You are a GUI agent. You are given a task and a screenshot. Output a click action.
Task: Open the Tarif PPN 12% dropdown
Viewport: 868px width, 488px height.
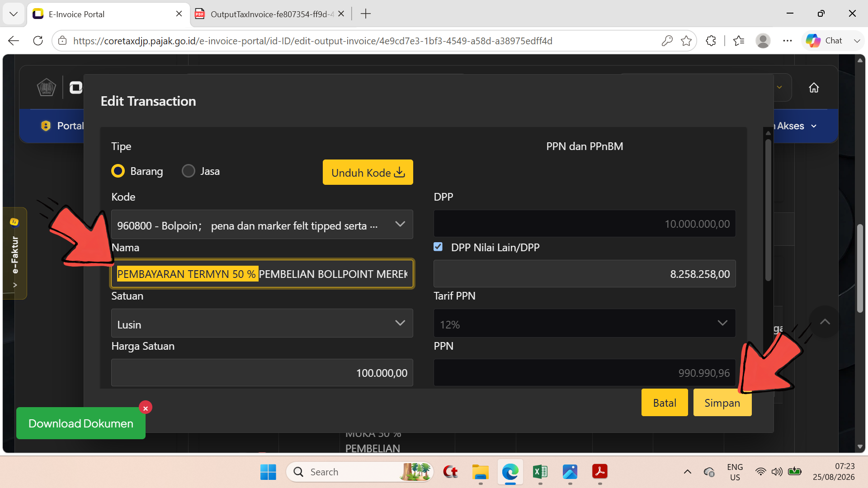pyautogui.click(x=585, y=323)
